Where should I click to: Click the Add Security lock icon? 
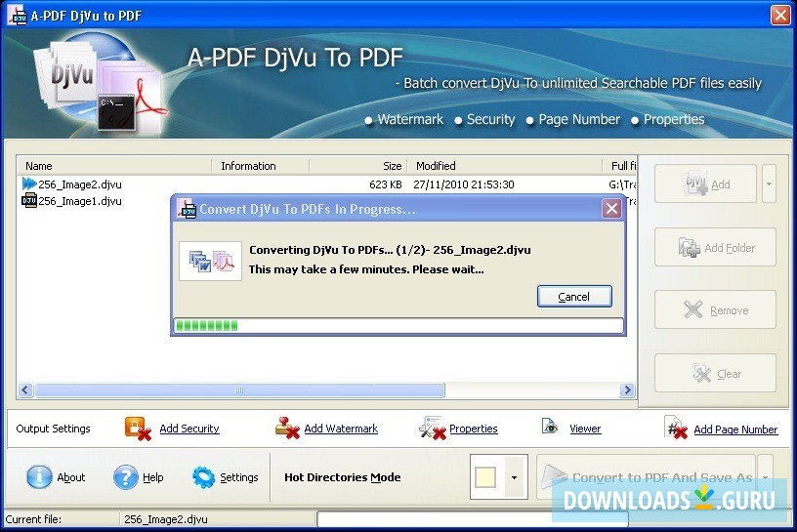(138, 429)
